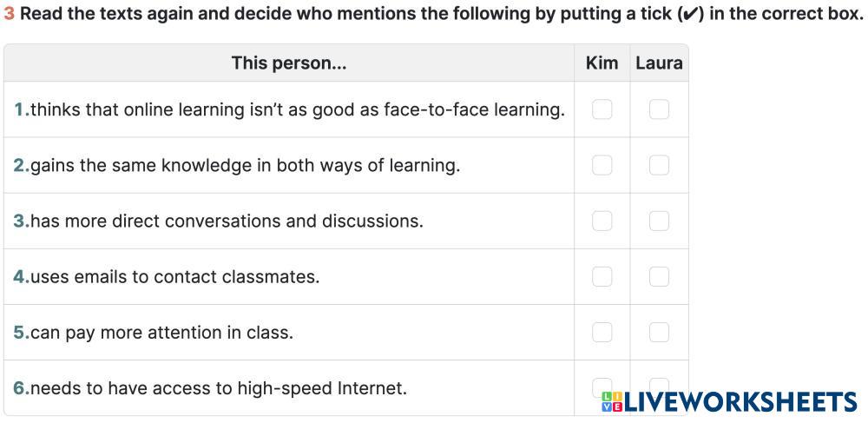This screenshot has width=868, height=423.
Task: Tick Laura for 'can pay more attention'
Action: (659, 332)
